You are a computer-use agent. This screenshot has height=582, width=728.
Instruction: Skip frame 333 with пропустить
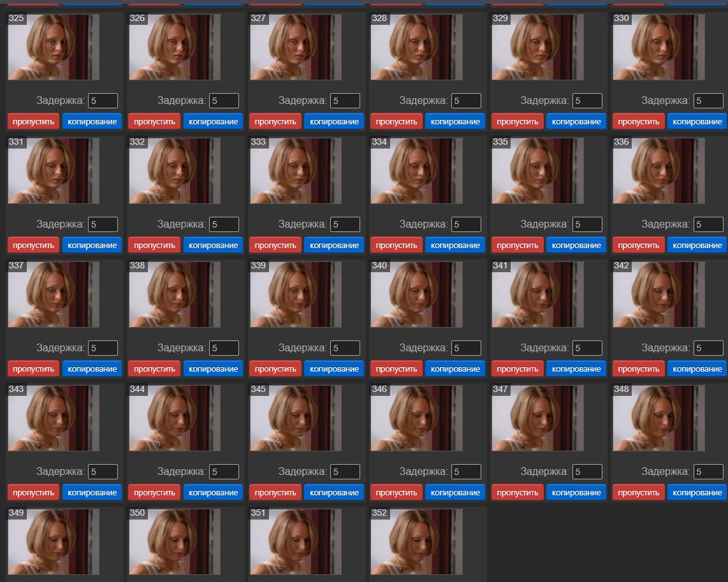point(275,245)
